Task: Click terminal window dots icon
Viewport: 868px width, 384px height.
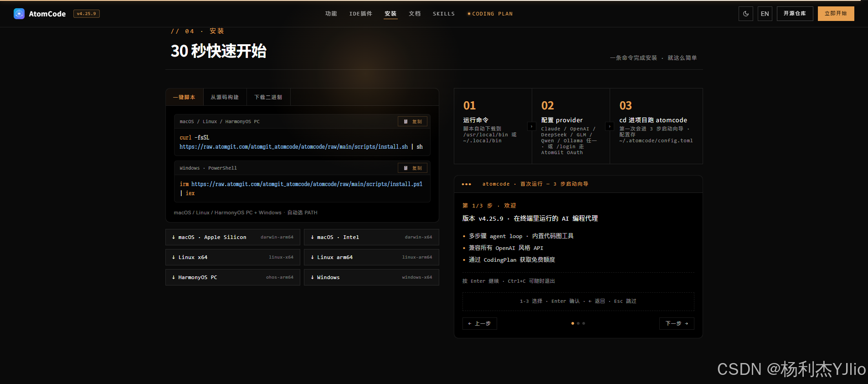Action: click(x=467, y=184)
